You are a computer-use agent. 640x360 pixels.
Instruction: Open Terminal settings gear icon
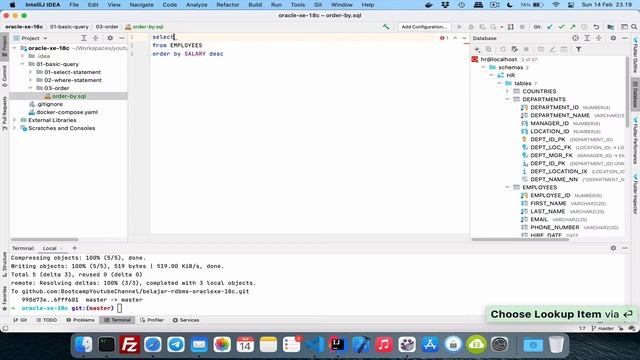(613, 248)
